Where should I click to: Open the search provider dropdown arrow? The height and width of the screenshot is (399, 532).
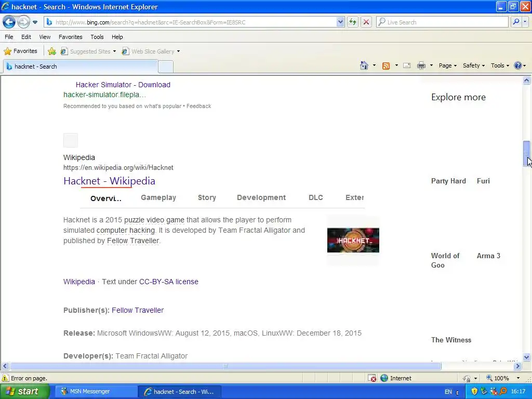pos(525,22)
